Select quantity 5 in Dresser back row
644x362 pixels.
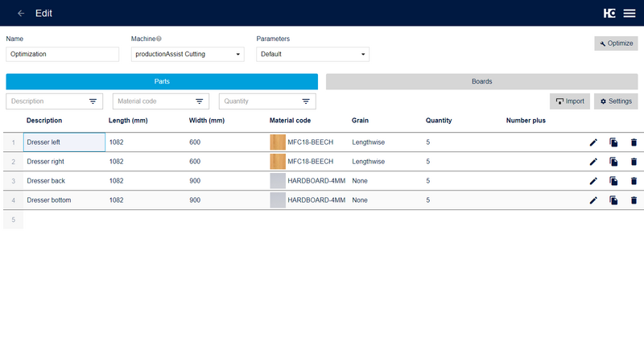pyautogui.click(x=428, y=181)
